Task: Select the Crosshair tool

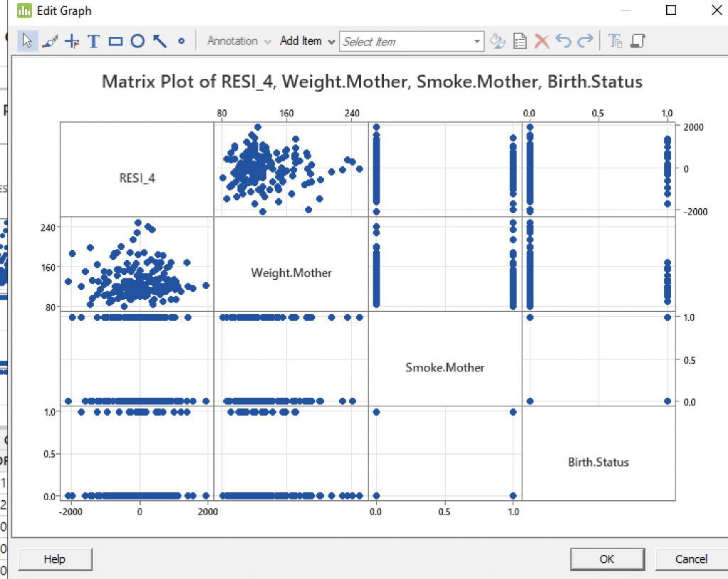Action: pyautogui.click(x=70, y=40)
